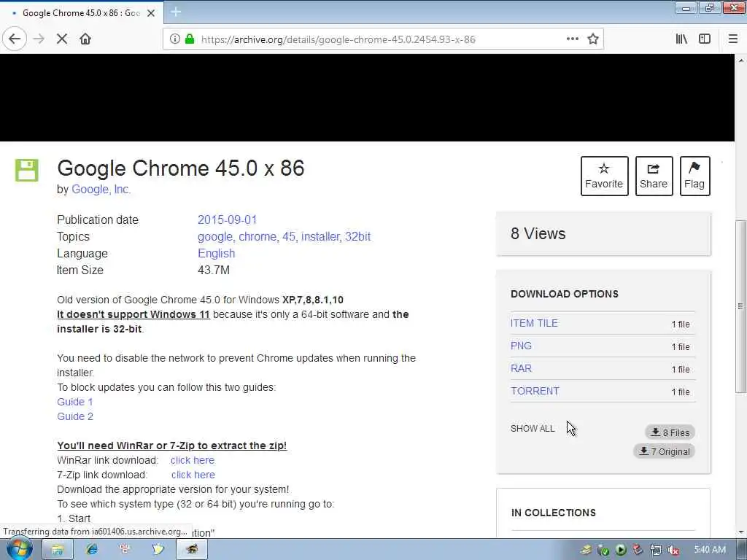Open RAR download option

tap(521, 368)
